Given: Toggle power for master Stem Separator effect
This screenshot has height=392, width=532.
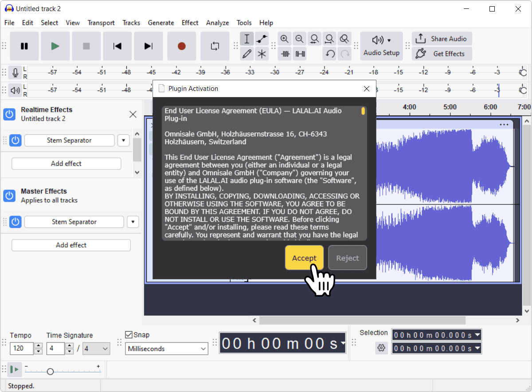Looking at the screenshot, I should tap(16, 222).
